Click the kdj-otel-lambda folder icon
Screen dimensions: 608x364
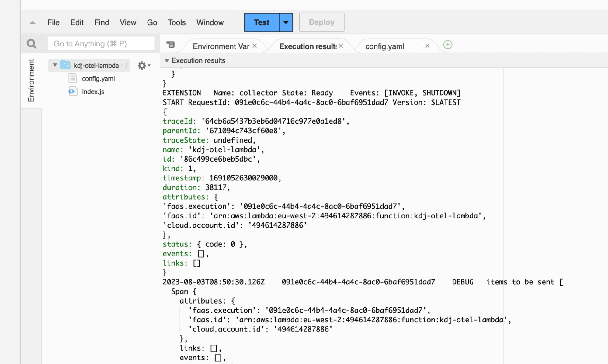coord(64,65)
